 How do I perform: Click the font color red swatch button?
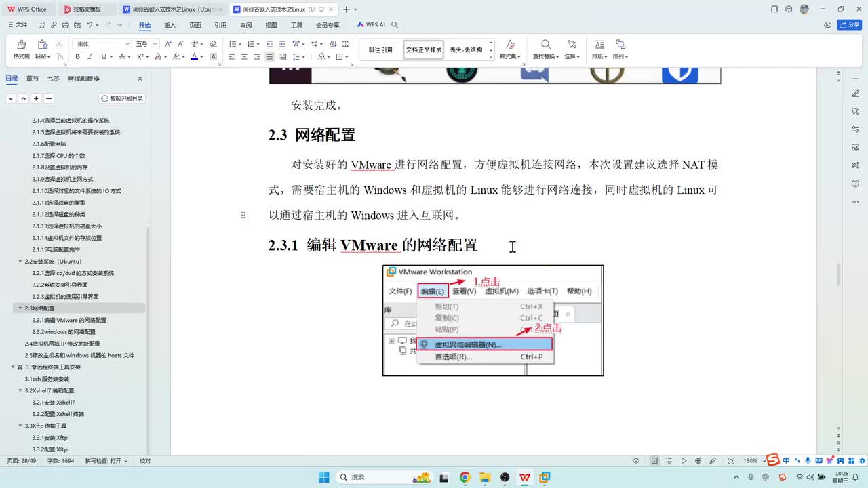coord(194,57)
